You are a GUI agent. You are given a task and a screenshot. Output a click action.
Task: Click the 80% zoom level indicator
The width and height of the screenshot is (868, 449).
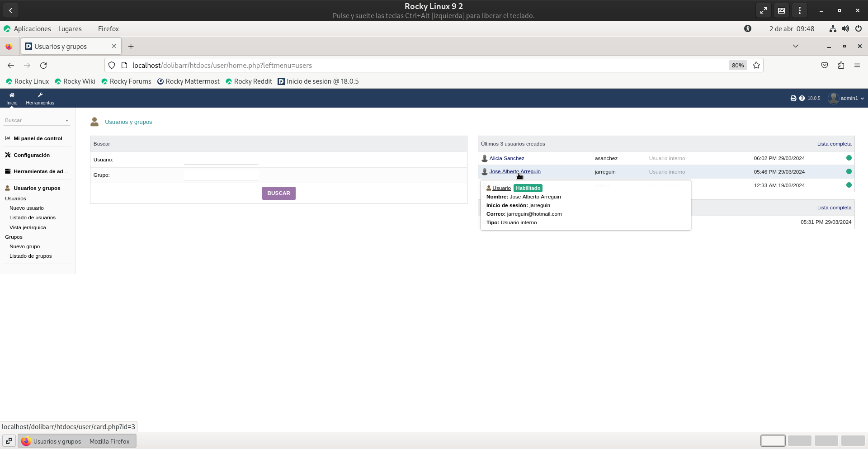point(737,66)
